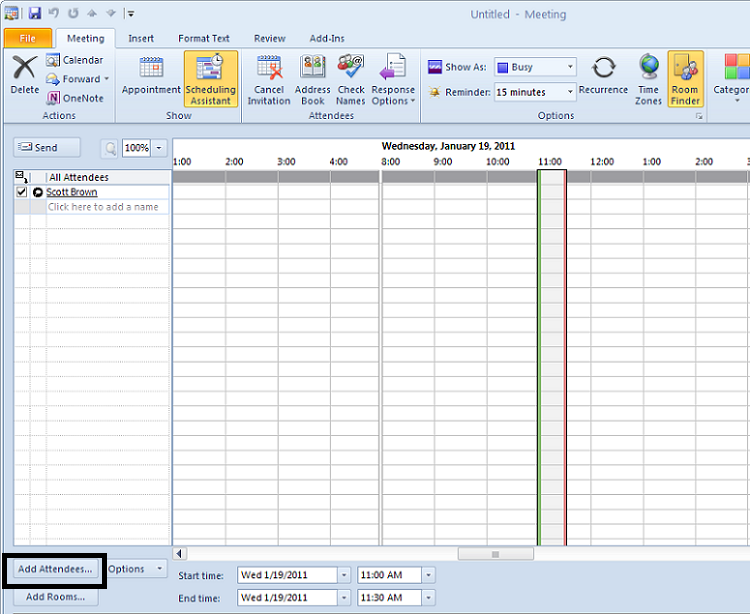Expand the Reminder 15 minutes dropdown
750x614 pixels.
570,92
